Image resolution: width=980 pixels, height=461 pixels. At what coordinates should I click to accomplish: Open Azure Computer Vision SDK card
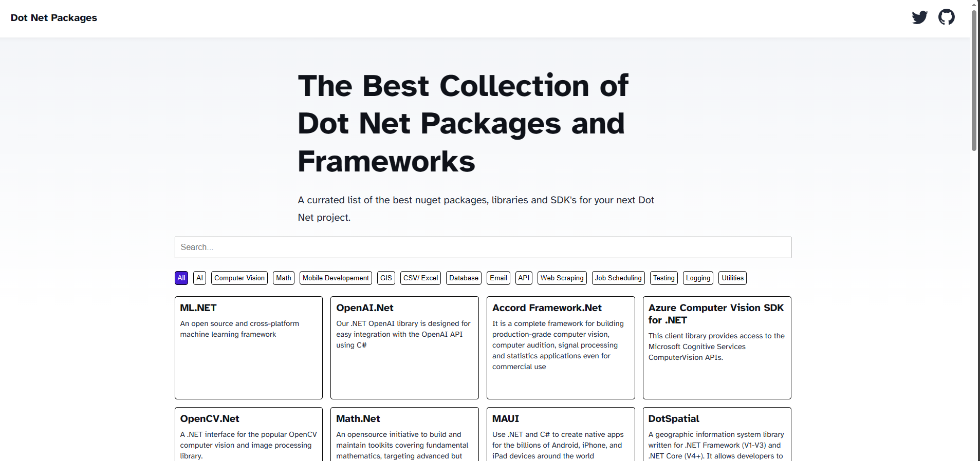pos(717,348)
